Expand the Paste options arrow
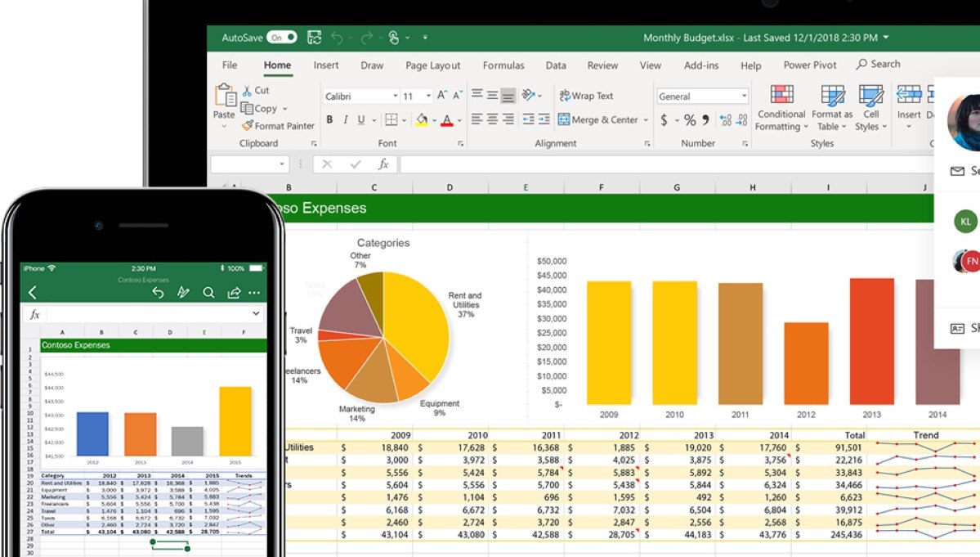Image resolution: width=980 pixels, height=557 pixels. pyautogui.click(x=224, y=126)
